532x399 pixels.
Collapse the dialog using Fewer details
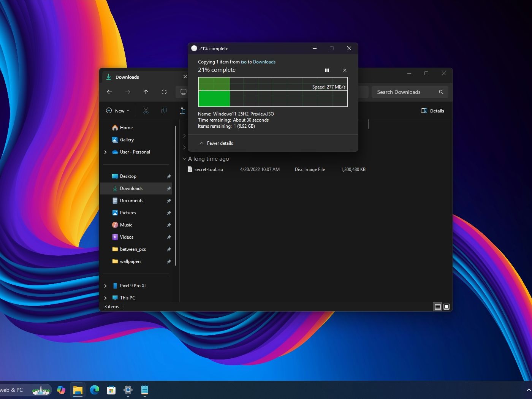[216, 143]
